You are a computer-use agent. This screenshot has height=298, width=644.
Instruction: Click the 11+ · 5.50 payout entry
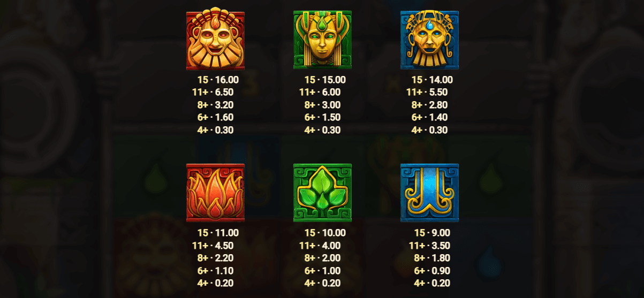point(427,92)
